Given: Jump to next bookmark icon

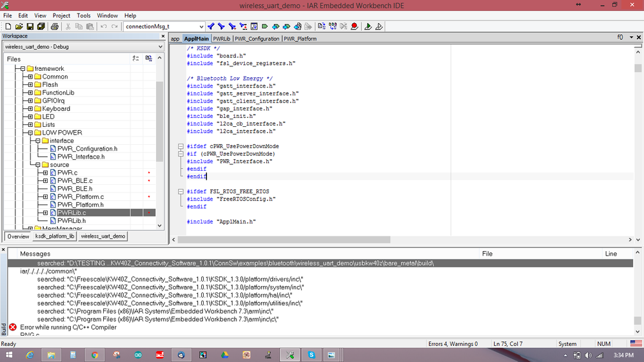Looking at the screenshot, I should [x=287, y=26].
